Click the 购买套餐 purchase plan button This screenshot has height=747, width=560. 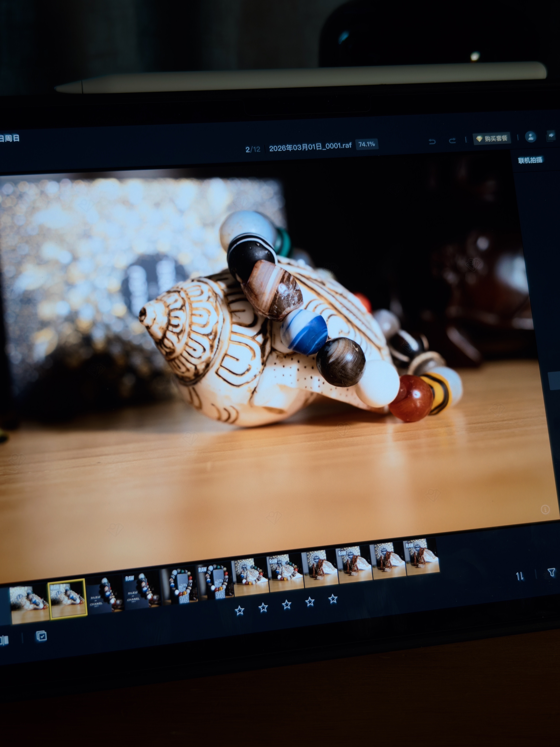[492, 138]
